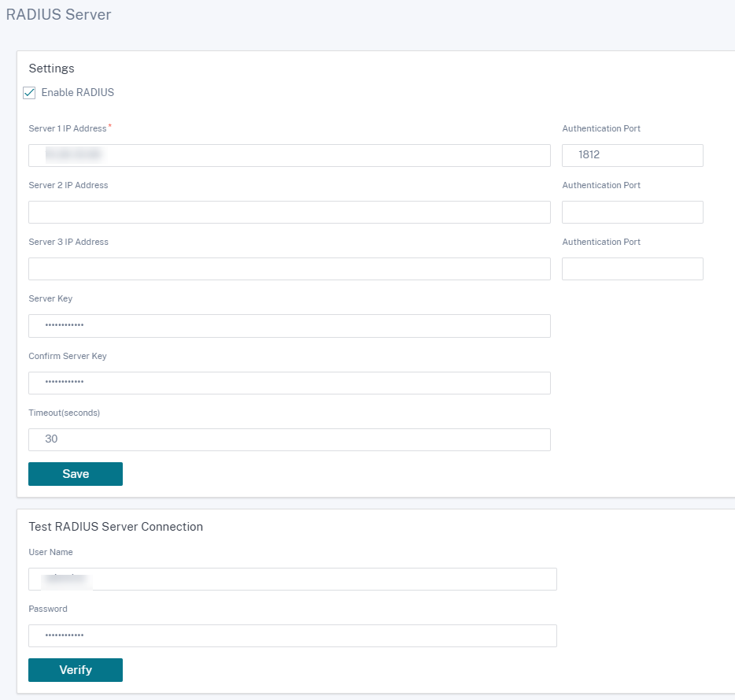Click the Settings section title
Image resolution: width=735 pixels, height=700 pixels.
(x=52, y=69)
